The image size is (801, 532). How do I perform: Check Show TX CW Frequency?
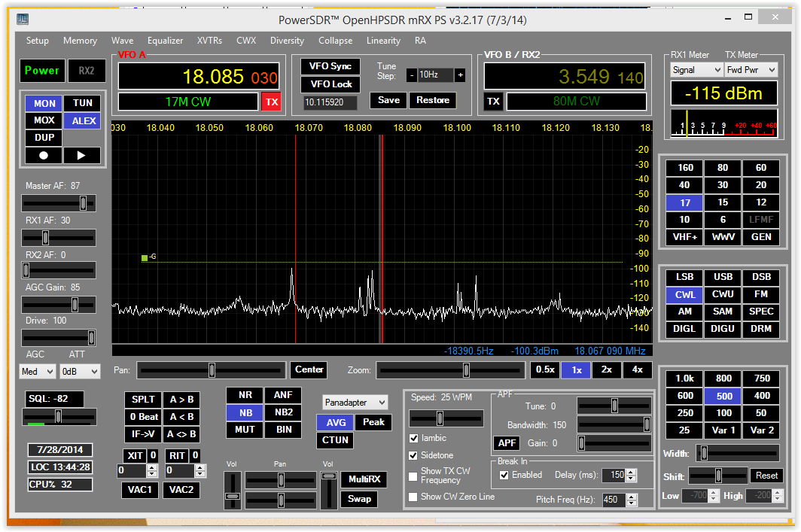[x=414, y=476]
